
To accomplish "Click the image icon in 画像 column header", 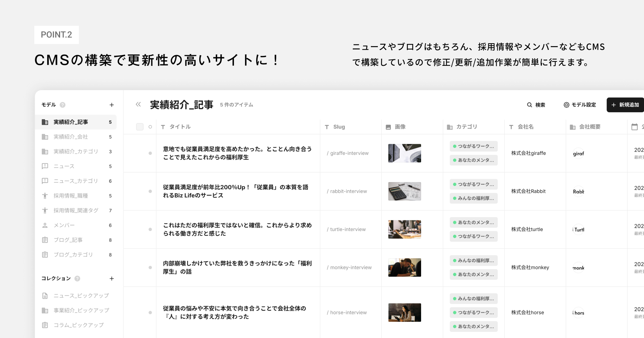I will [x=388, y=127].
